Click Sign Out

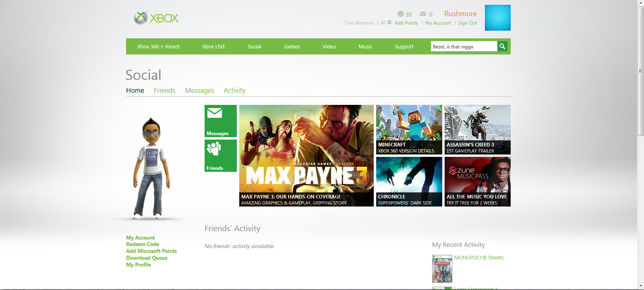467,23
